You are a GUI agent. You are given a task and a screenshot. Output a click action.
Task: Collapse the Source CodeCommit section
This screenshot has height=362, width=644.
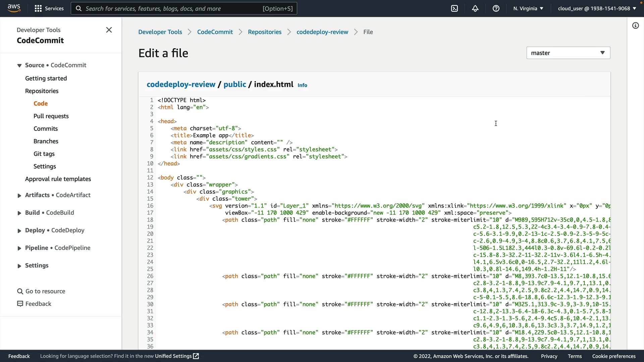coord(19,65)
